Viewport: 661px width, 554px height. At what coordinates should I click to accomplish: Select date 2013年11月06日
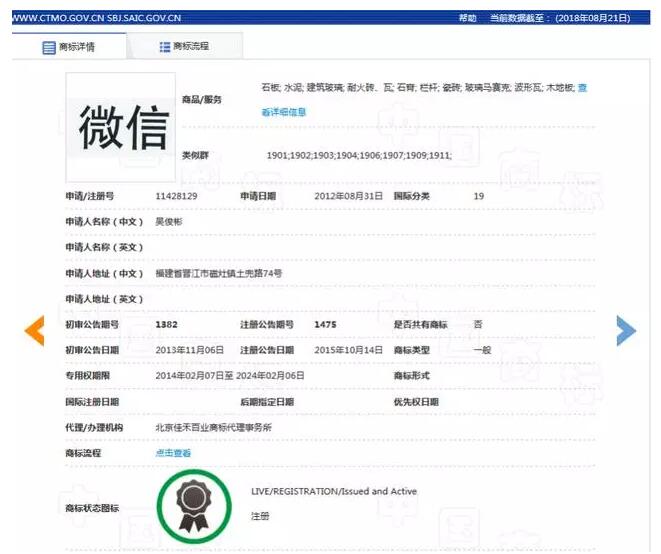point(189,350)
